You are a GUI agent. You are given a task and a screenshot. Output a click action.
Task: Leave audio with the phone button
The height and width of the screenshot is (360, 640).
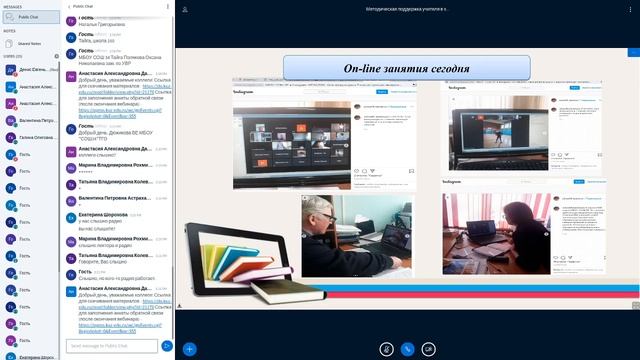pyautogui.click(x=407, y=349)
